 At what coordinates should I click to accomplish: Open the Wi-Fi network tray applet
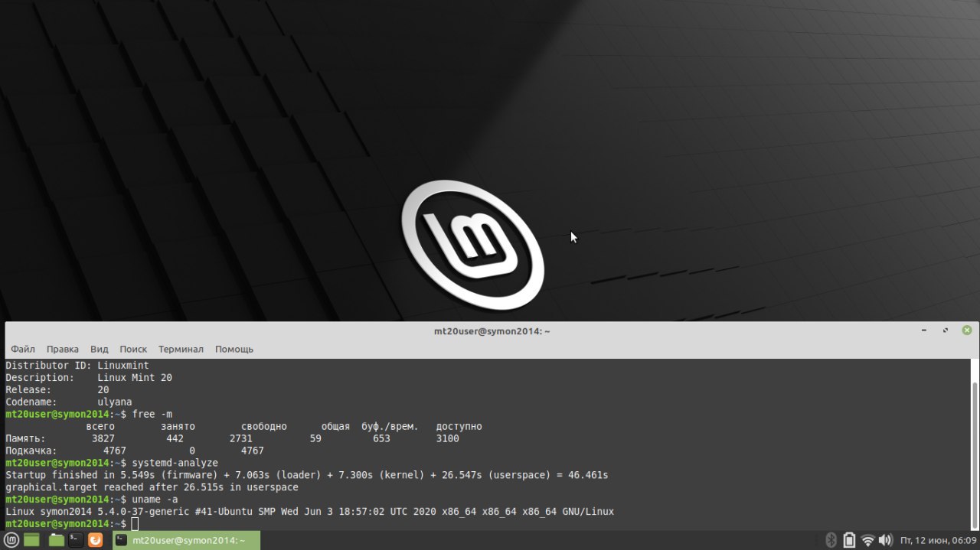[867, 540]
